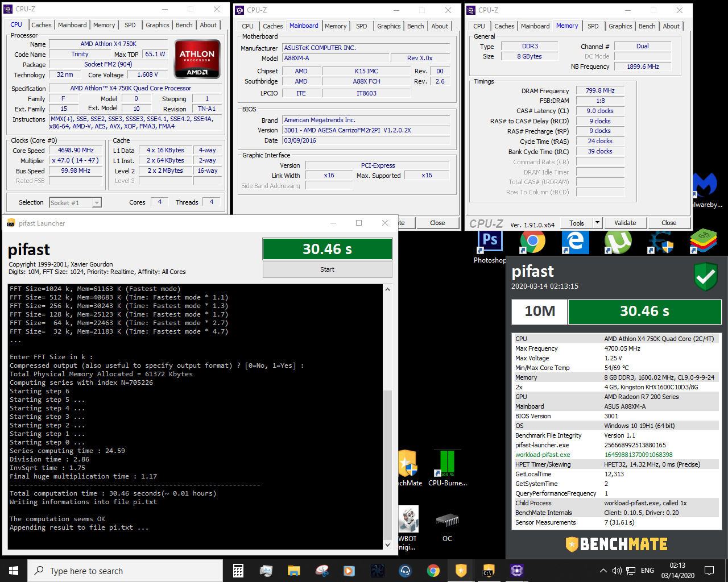Click the volume icon in system tray

click(617, 571)
